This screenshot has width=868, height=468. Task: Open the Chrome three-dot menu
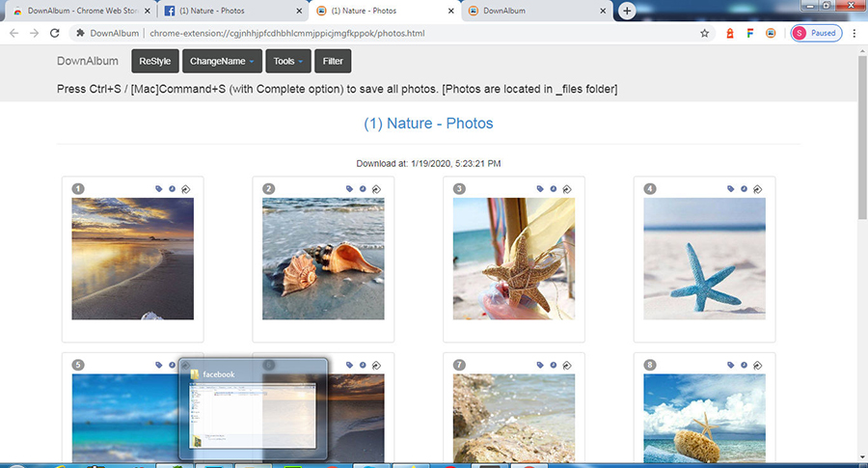(854, 33)
